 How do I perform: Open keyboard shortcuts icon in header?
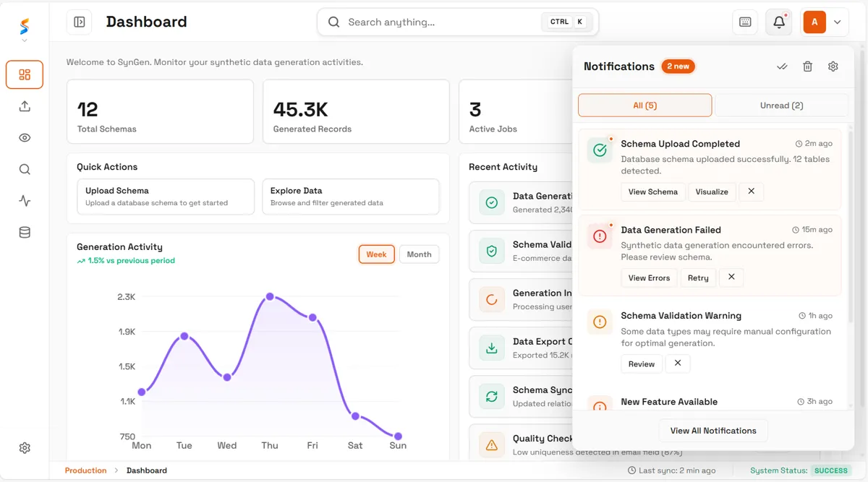click(x=745, y=22)
